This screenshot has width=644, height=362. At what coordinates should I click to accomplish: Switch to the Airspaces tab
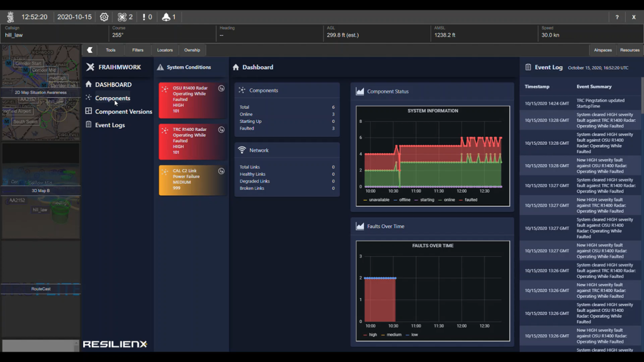click(603, 50)
